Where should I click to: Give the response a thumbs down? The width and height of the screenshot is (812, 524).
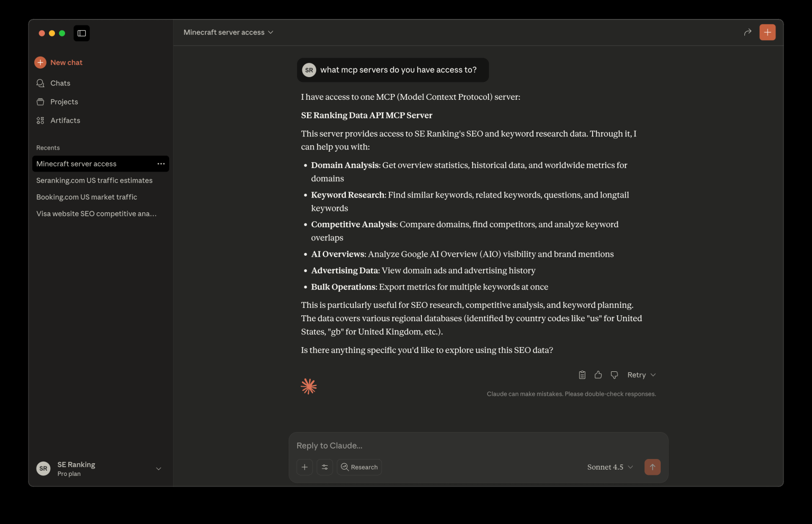[x=614, y=375]
